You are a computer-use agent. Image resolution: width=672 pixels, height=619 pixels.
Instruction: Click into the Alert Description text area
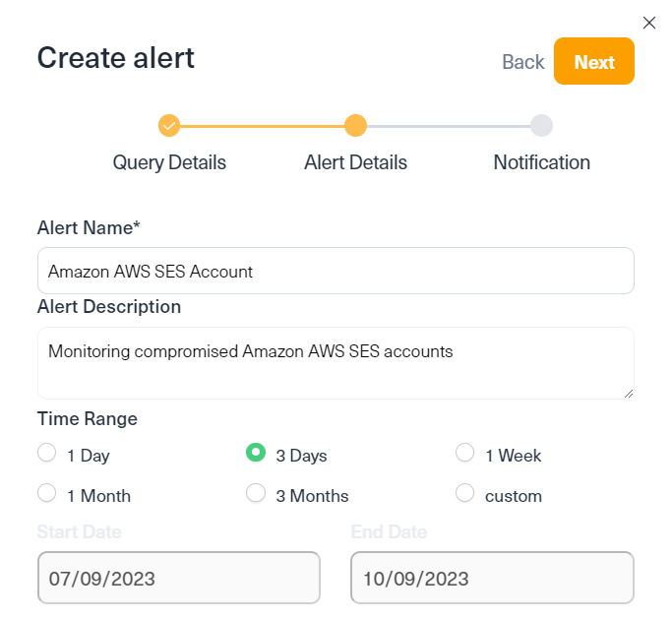(x=336, y=363)
